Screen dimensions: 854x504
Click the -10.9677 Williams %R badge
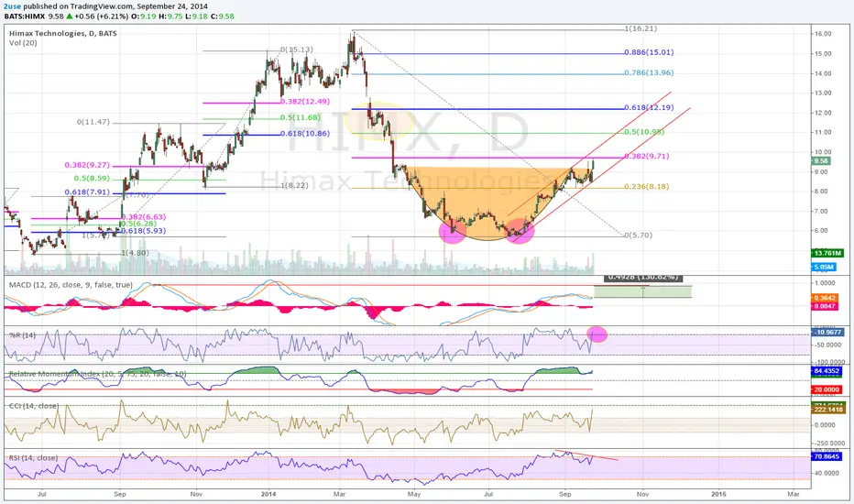(827, 332)
